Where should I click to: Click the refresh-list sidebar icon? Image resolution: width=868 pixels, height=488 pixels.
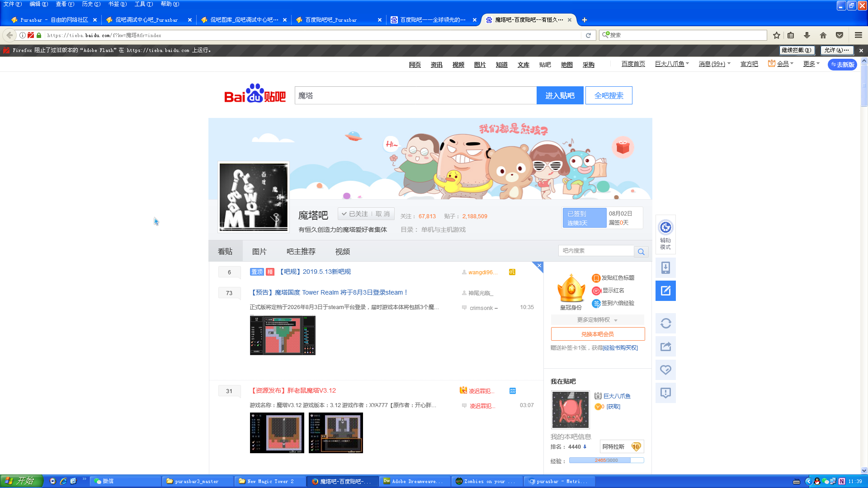[x=665, y=323]
